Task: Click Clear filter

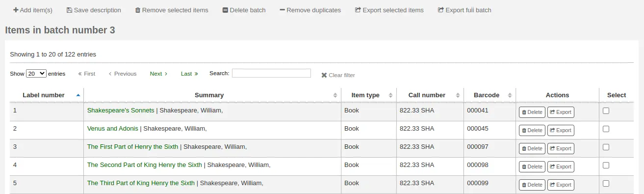Action: pyautogui.click(x=338, y=75)
